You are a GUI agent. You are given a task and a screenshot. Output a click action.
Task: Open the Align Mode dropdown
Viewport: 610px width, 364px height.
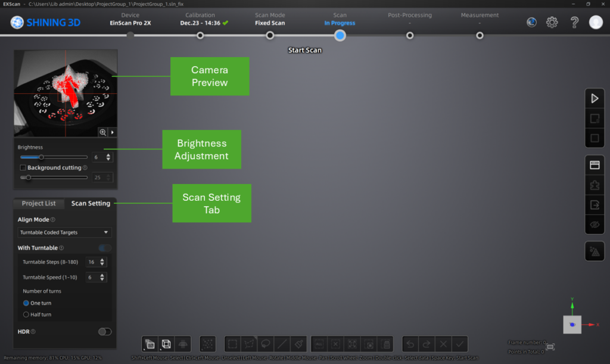(64, 232)
